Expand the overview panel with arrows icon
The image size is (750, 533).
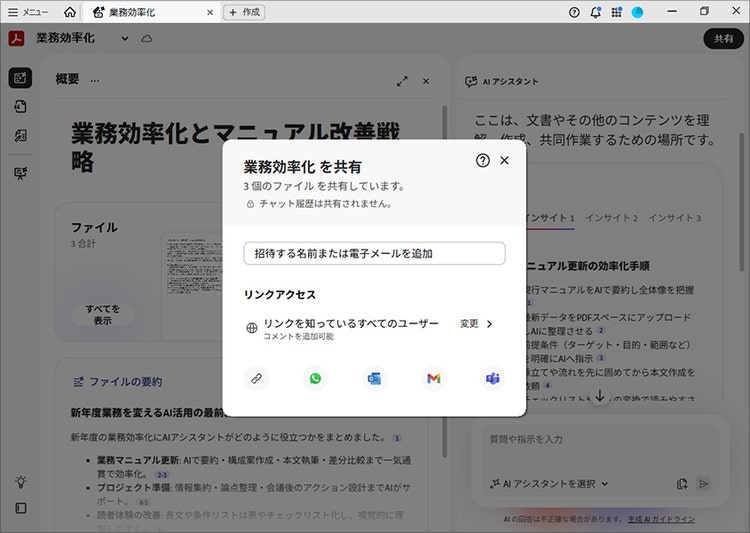point(402,81)
